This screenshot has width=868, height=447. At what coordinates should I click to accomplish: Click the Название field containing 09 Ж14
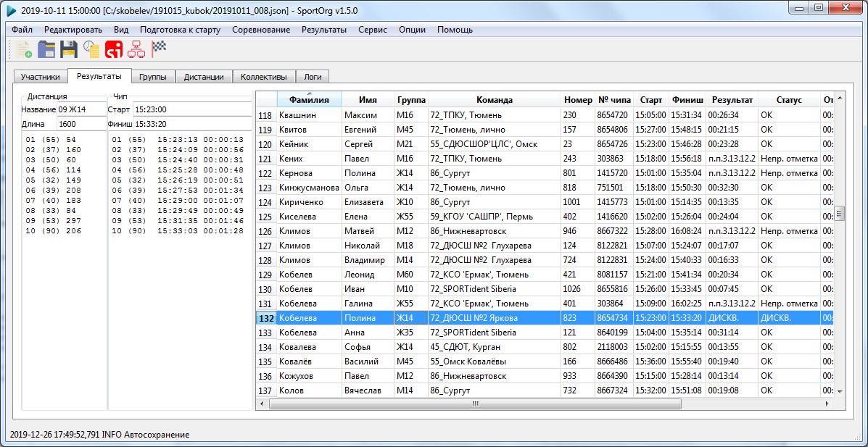[80, 109]
